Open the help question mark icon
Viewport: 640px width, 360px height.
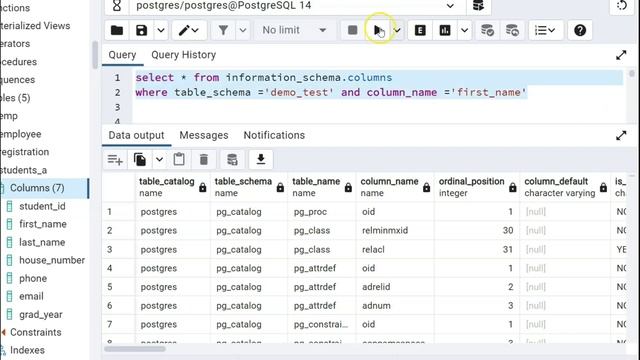[580, 30]
